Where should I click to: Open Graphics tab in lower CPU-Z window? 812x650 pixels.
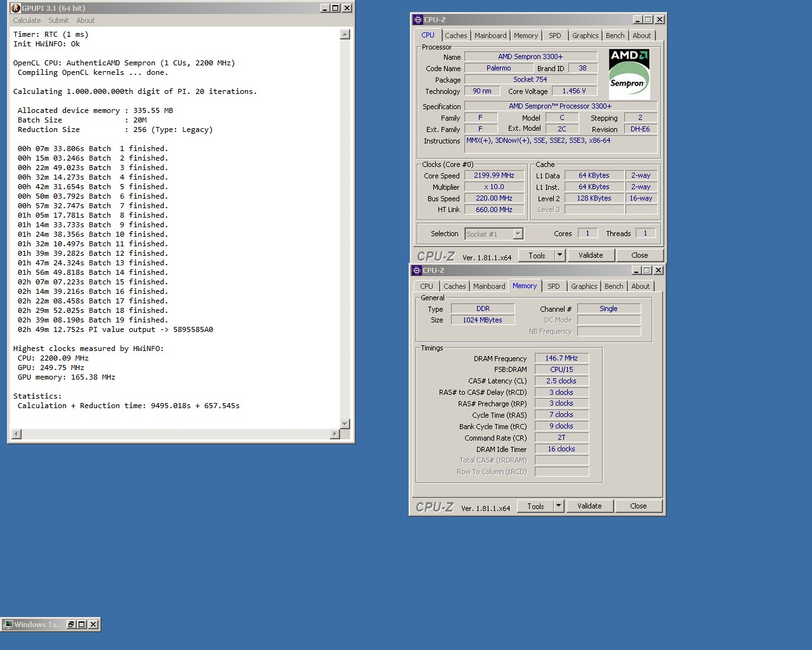tap(584, 286)
